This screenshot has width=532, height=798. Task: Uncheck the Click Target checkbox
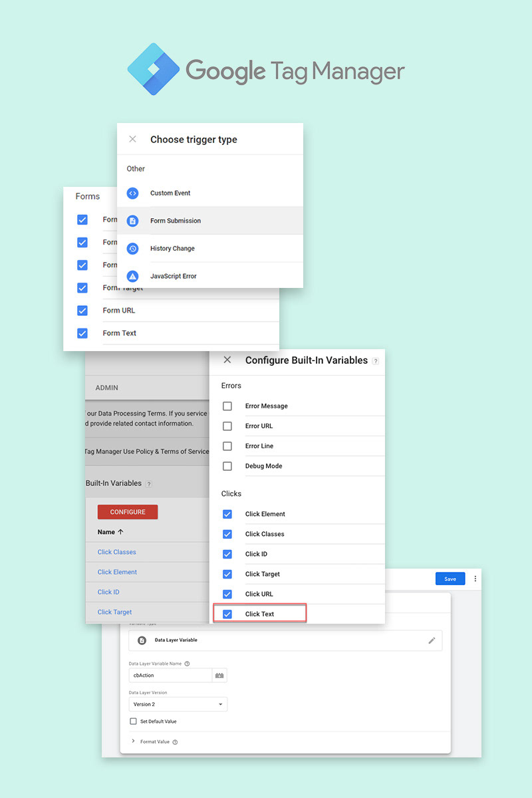pos(227,574)
